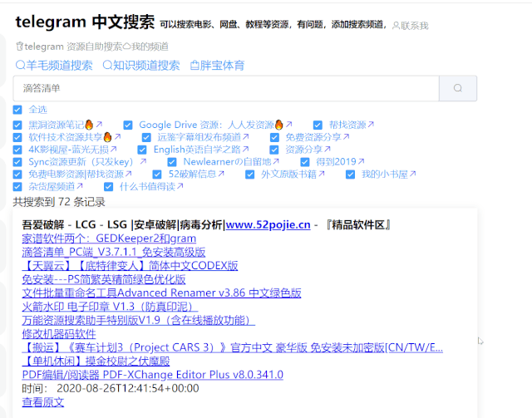The width and height of the screenshot is (532, 418).
Task: Open external link arrow beside Google Drive 资源
Action: (x=288, y=125)
